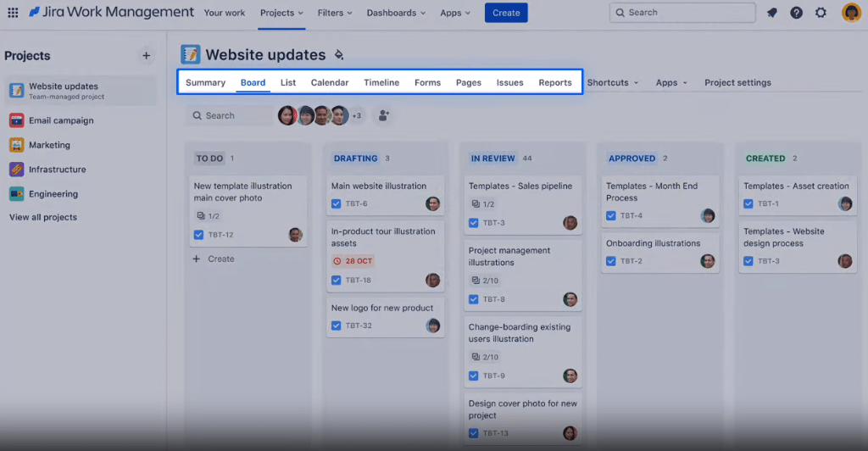Click the assignee avatar on TBT-4 card

pos(708,215)
